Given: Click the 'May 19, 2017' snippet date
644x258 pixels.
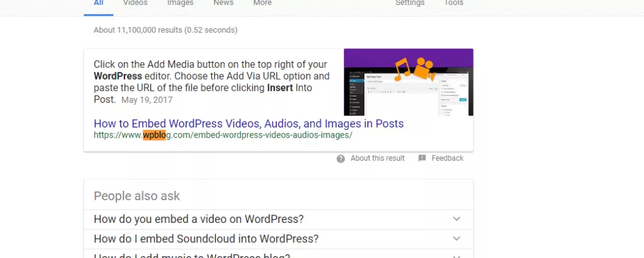Looking at the screenshot, I should coord(147,100).
